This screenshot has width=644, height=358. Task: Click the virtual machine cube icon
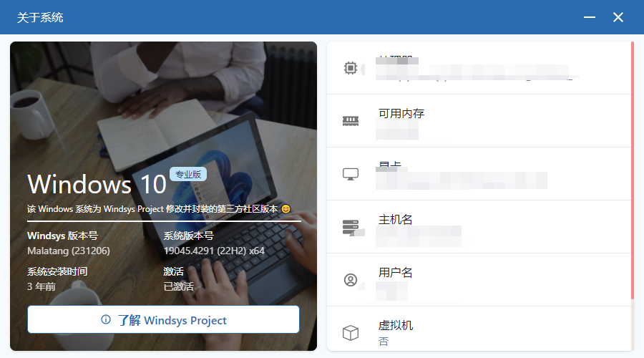(351, 332)
